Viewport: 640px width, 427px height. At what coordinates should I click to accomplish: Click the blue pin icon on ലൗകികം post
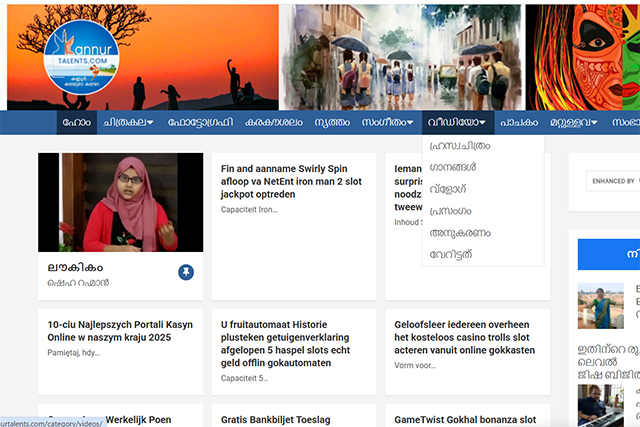186,272
